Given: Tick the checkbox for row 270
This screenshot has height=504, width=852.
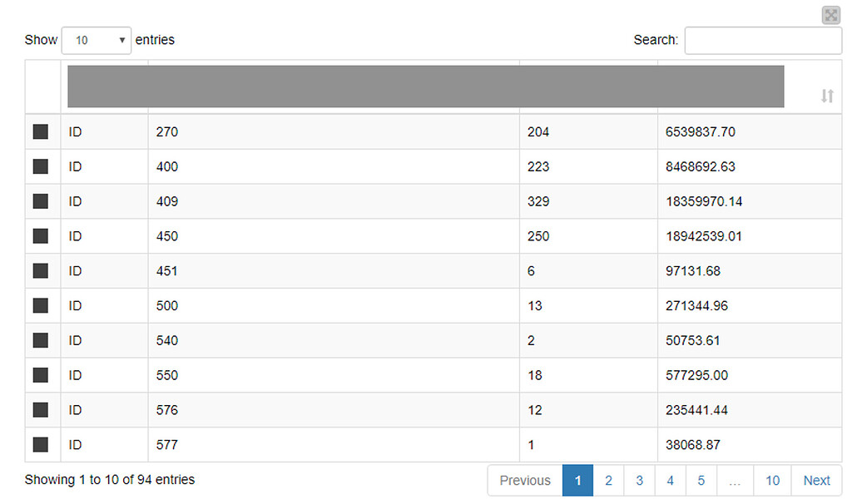Looking at the screenshot, I should point(41,132).
